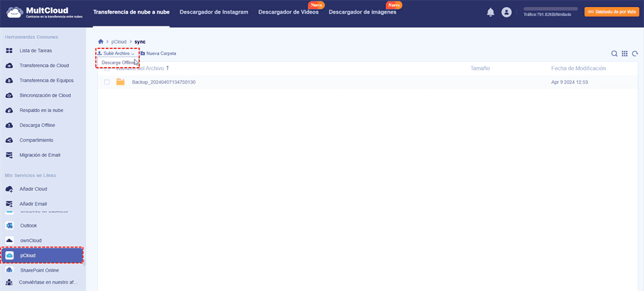
Task: Open Lista de Tareas text
Action: (x=35, y=51)
